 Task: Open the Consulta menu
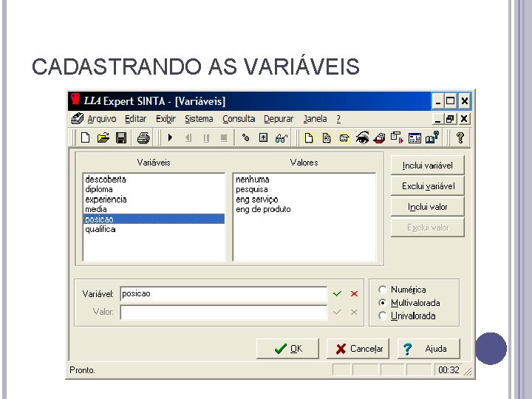[239, 119]
